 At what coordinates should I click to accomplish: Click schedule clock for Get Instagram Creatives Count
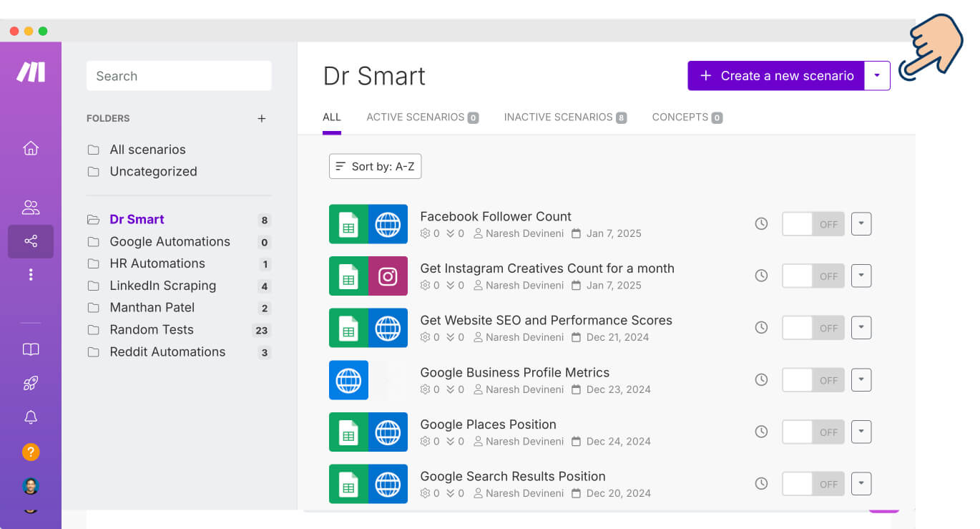[761, 276]
